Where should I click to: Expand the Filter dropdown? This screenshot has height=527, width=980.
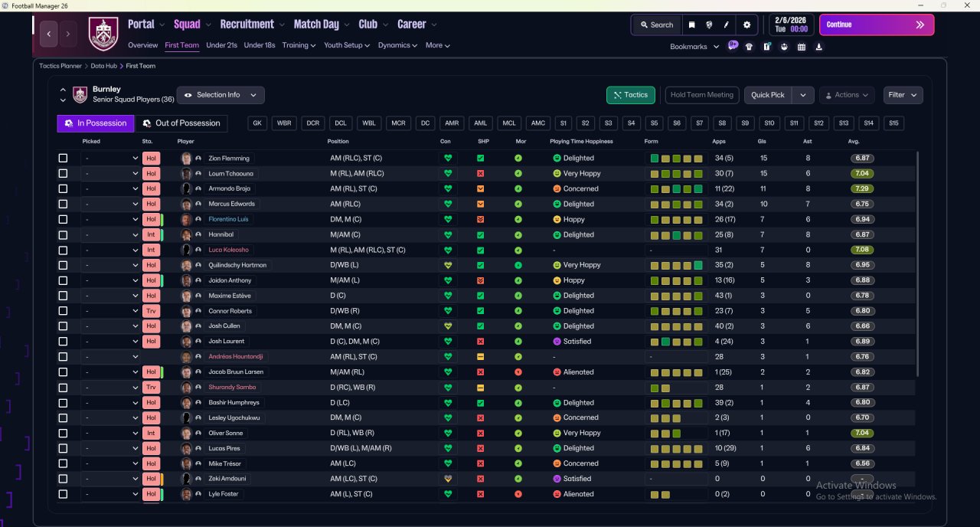coord(903,95)
